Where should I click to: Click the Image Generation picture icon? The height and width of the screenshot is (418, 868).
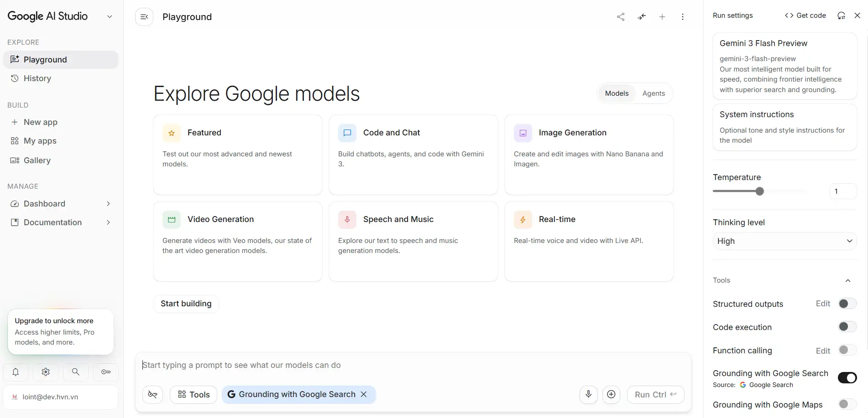pos(523,133)
